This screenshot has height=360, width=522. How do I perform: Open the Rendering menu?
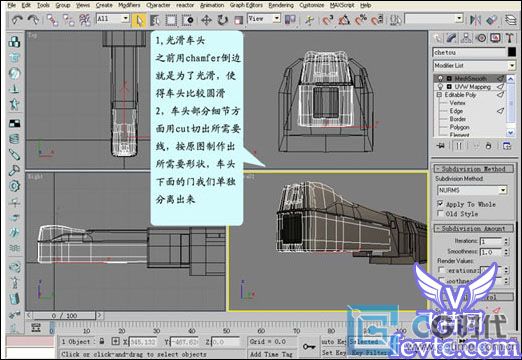point(281,5)
